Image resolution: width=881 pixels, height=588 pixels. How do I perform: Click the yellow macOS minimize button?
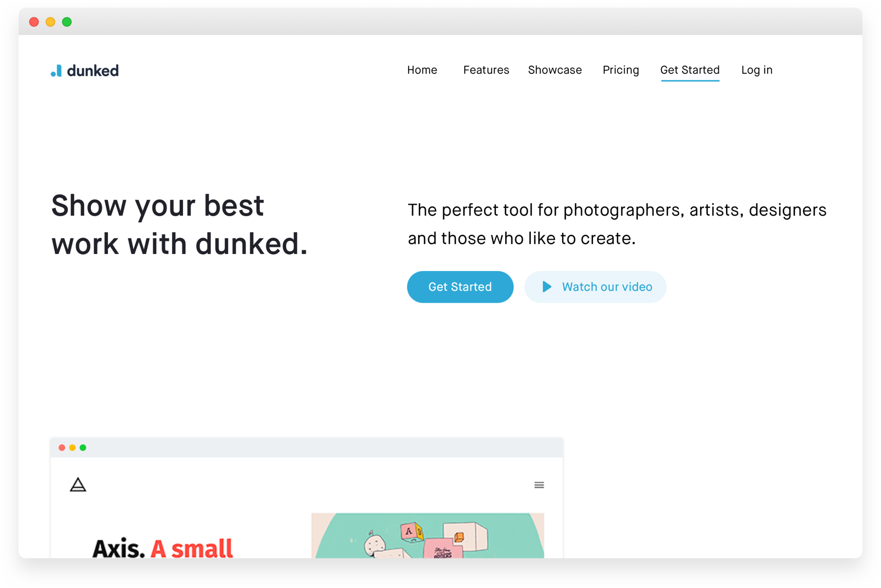(50, 22)
